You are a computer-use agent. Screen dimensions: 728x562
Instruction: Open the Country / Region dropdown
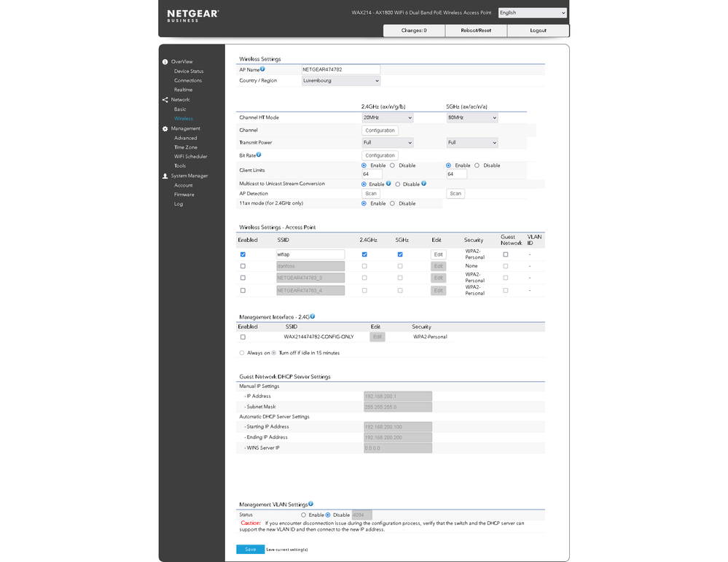click(341, 81)
